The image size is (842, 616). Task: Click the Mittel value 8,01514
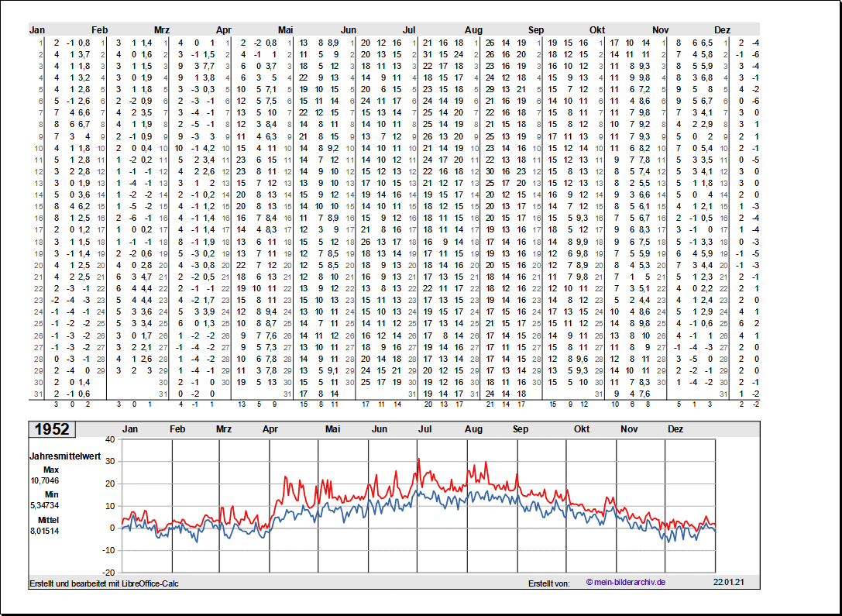pos(44,531)
